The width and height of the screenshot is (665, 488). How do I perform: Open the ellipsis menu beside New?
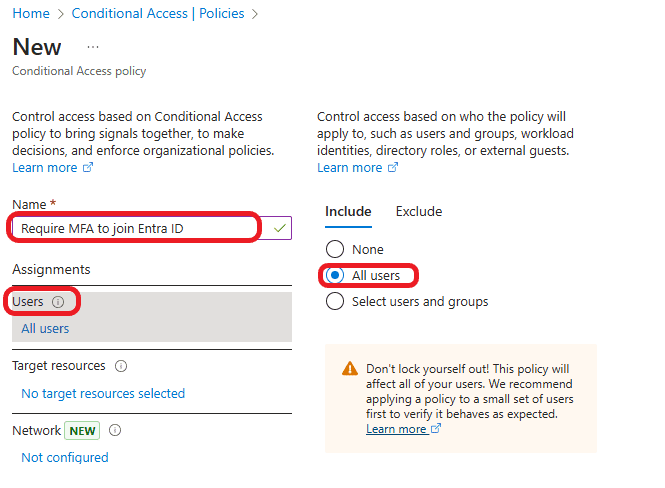(x=93, y=48)
